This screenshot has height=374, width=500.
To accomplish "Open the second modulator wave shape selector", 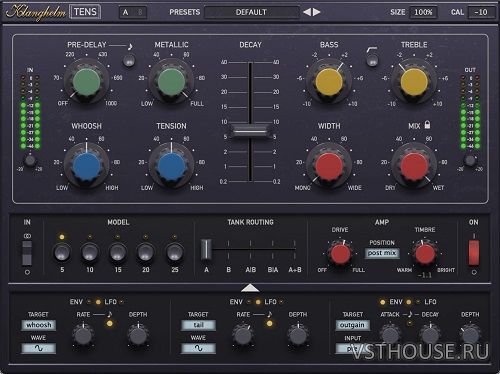I will click(198, 348).
